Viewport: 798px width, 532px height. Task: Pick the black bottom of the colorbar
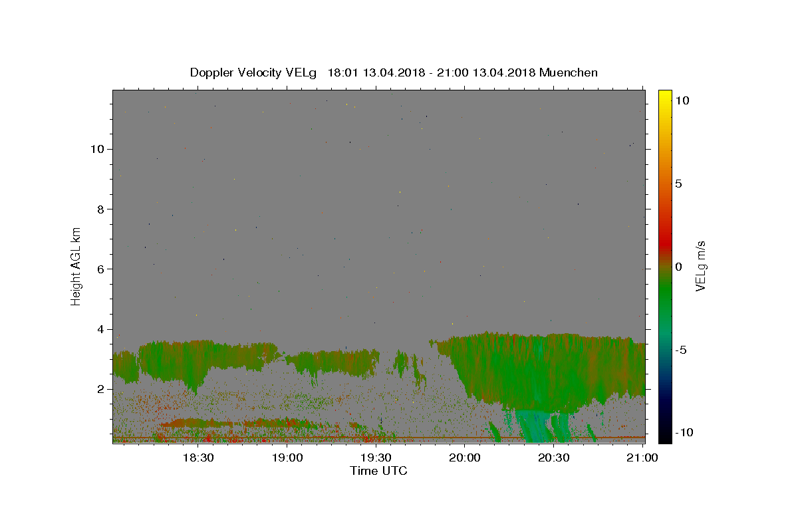tap(665, 436)
